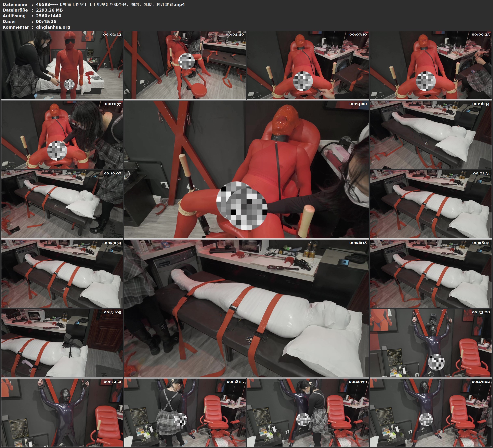Select the thumbnail at 00:40:39
Screen dimensions: 493x448
coord(308,412)
